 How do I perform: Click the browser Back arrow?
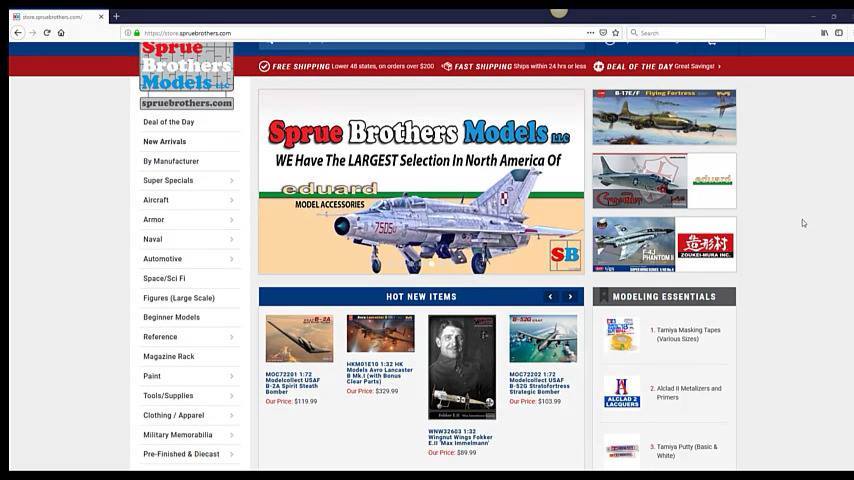tap(18, 33)
